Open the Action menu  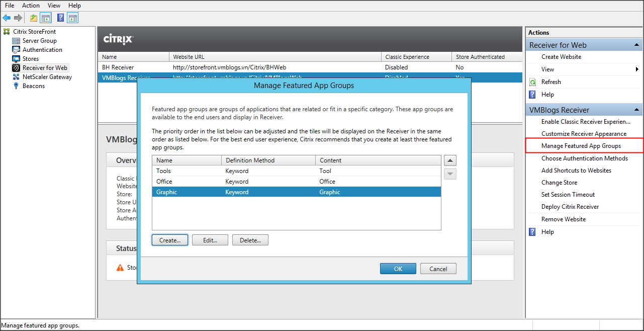(31, 6)
